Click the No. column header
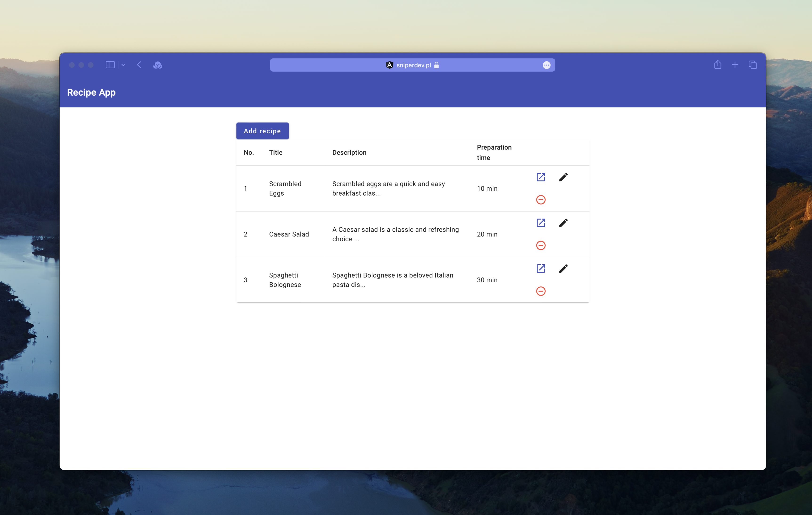 point(249,152)
